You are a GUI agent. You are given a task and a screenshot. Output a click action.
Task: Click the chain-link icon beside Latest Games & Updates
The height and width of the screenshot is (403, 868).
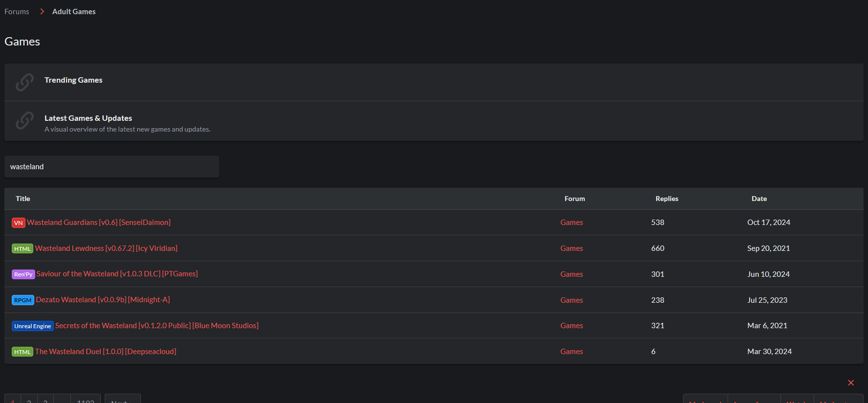click(x=24, y=120)
